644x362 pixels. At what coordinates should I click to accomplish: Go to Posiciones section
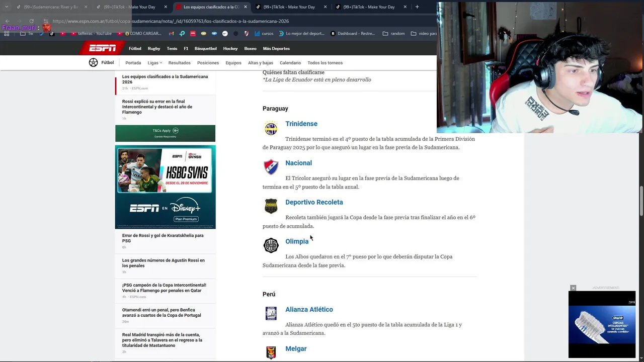[x=208, y=63]
